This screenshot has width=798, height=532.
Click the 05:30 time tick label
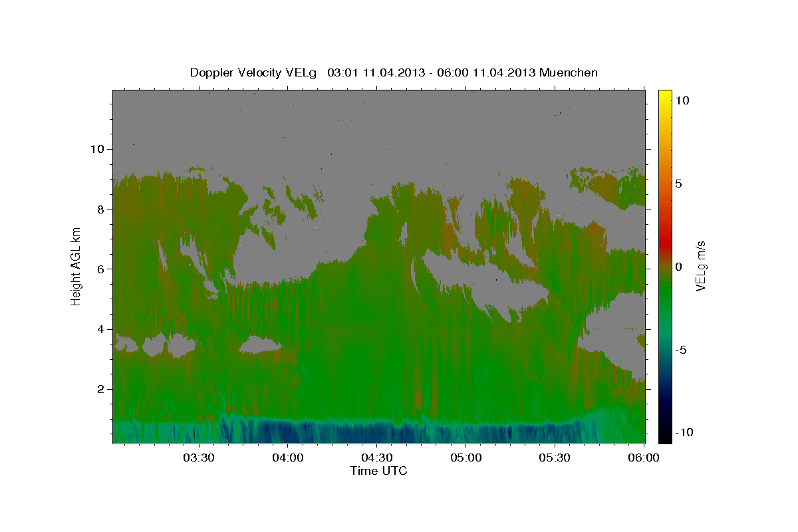click(x=555, y=458)
